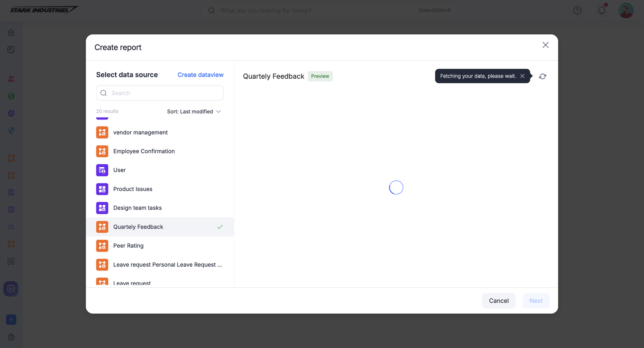Open the notifications bell

[602, 10]
